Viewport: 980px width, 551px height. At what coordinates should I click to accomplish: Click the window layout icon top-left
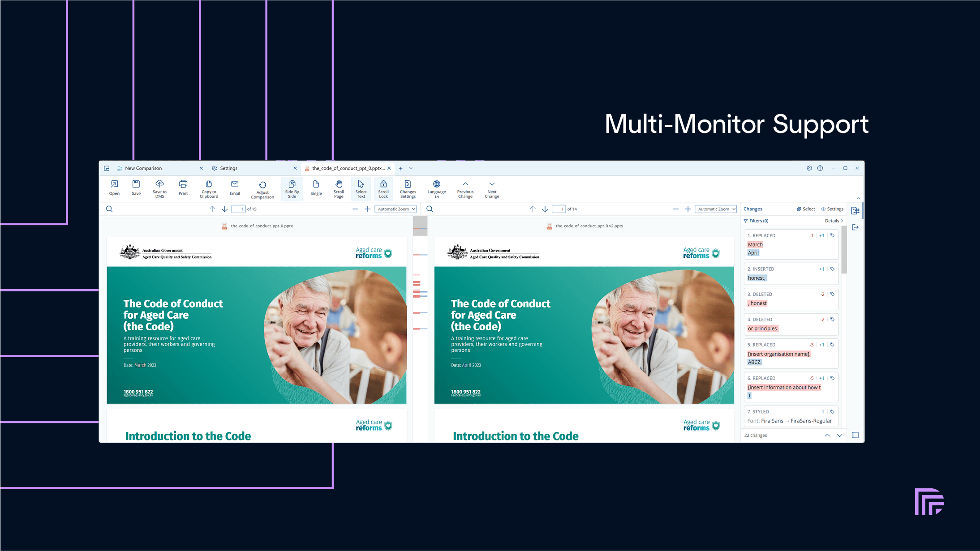[107, 168]
